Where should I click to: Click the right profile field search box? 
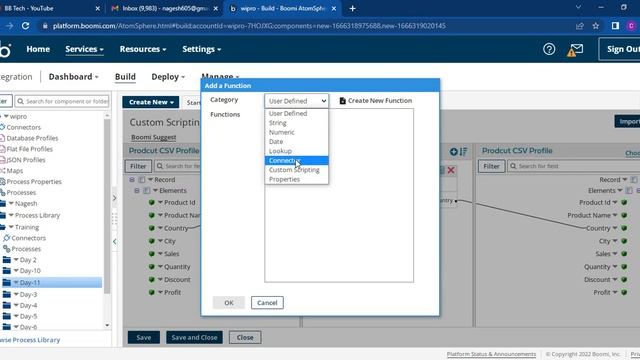[x=573, y=166]
